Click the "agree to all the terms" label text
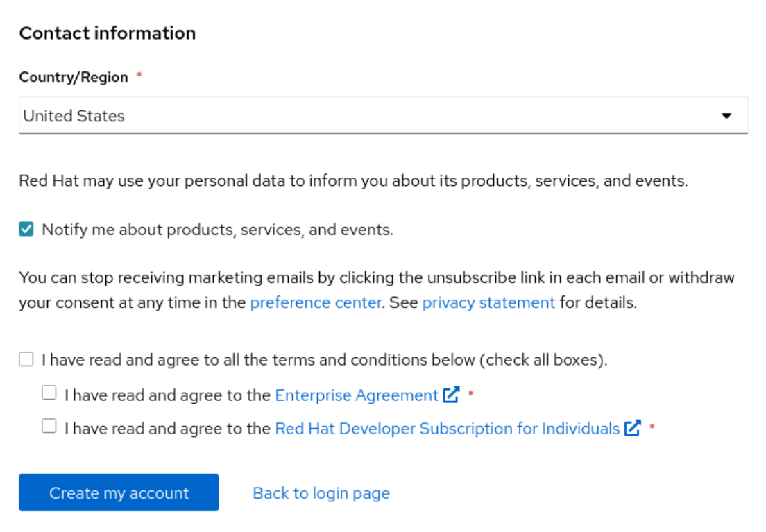 [324, 360]
